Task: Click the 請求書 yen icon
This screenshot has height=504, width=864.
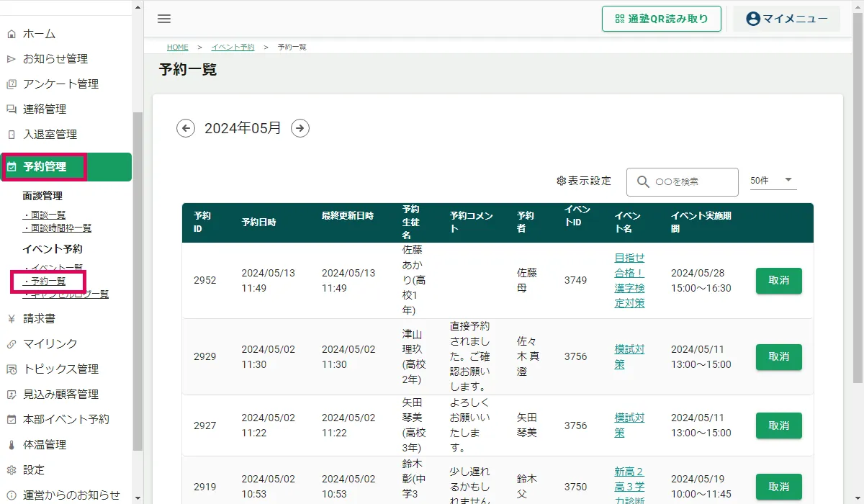Action: point(11,319)
